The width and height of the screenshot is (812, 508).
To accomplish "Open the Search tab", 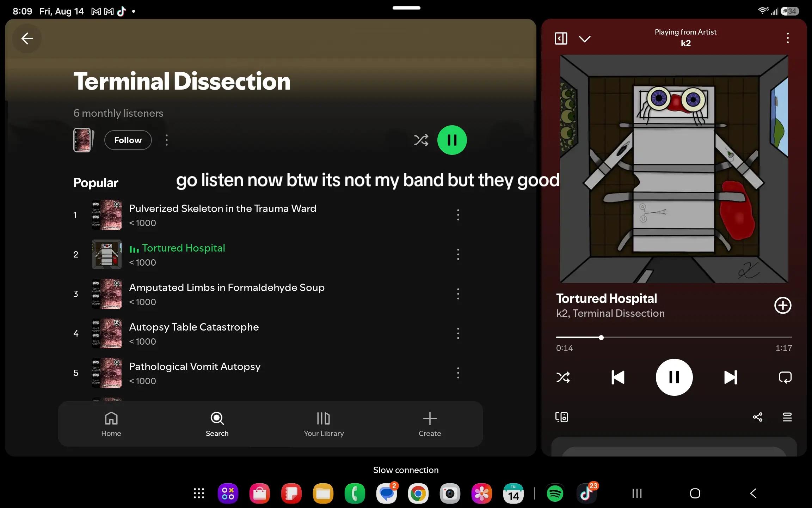I will coord(217,424).
